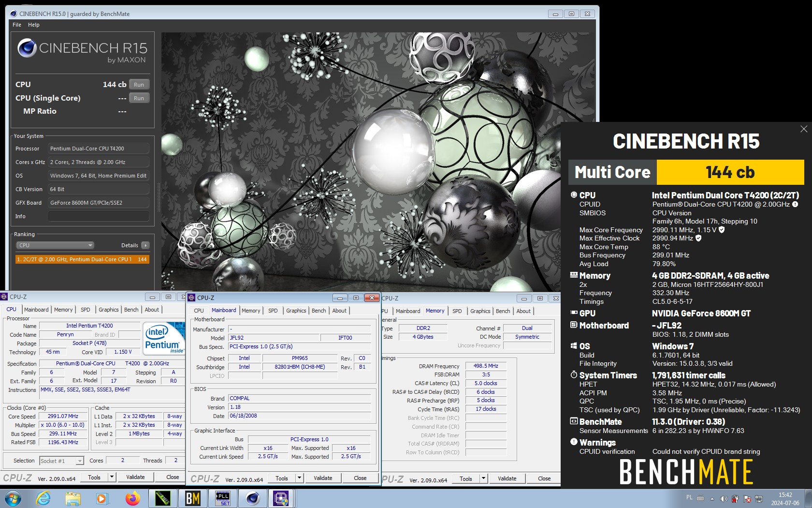Select the 2C/2T Pentium ranking entry
The width and height of the screenshot is (812, 508).
pyautogui.click(x=82, y=259)
